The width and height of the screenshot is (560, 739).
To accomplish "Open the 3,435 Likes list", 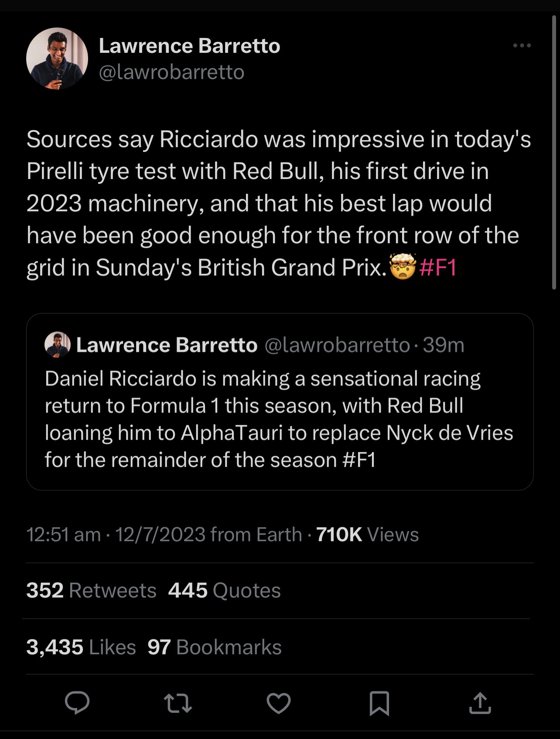I will [x=81, y=647].
